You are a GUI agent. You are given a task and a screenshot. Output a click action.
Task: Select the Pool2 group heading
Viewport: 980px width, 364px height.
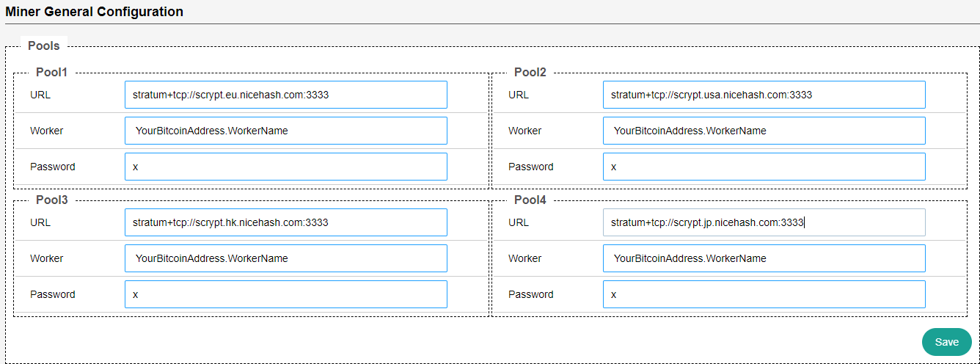530,72
